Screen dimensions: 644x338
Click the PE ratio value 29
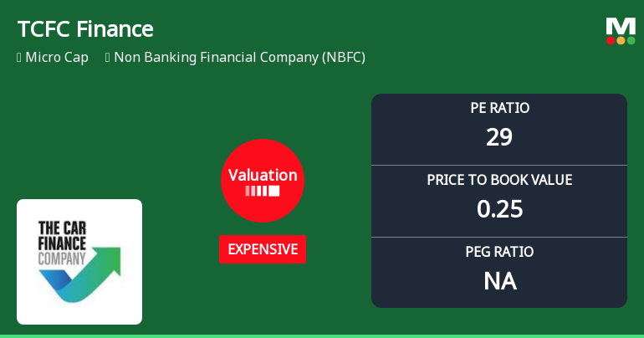click(x=499, y=137)
